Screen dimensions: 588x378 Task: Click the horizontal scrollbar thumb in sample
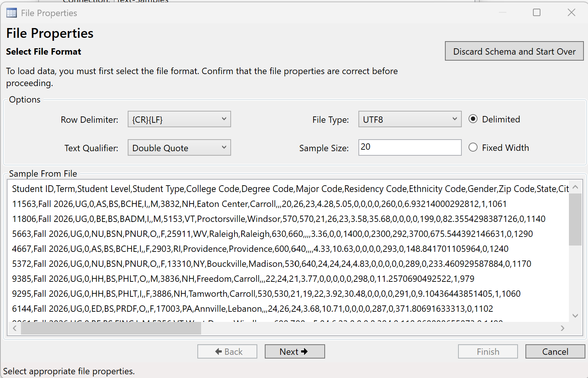[111, 328]
